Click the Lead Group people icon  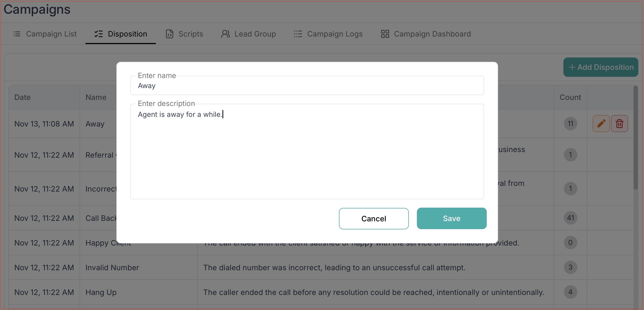[x=226, y=34]
